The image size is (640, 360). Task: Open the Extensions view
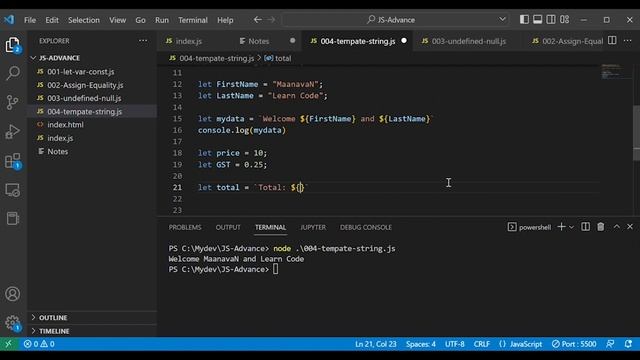pyautogui.click(x=13, y=161)
